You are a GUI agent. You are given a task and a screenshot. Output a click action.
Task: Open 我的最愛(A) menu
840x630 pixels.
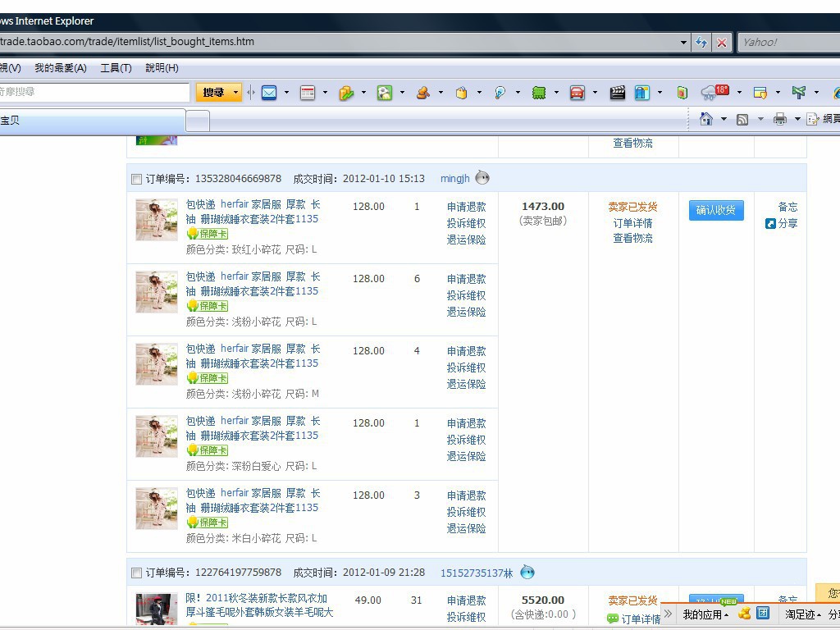61,68
